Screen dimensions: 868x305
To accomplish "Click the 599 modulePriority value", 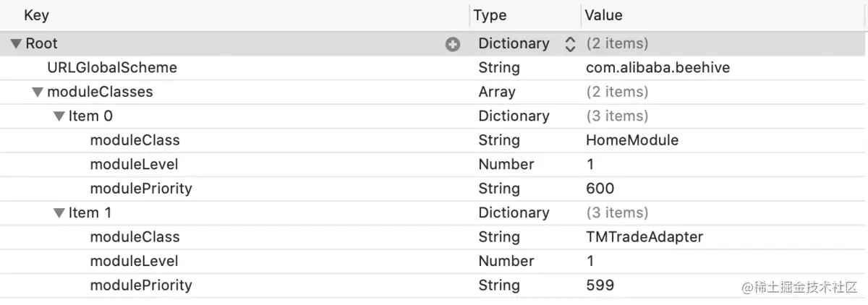I will (600, 285).
